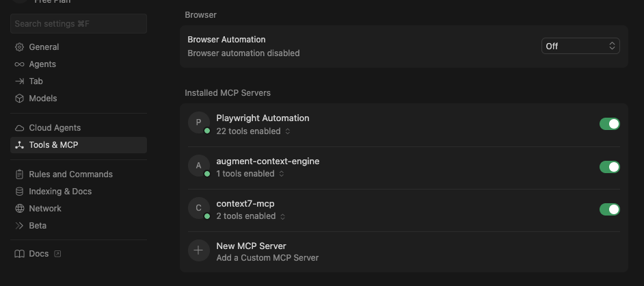Open the Models settings section
The width and height of the screenshot is (644, 286).
point(79,99)
